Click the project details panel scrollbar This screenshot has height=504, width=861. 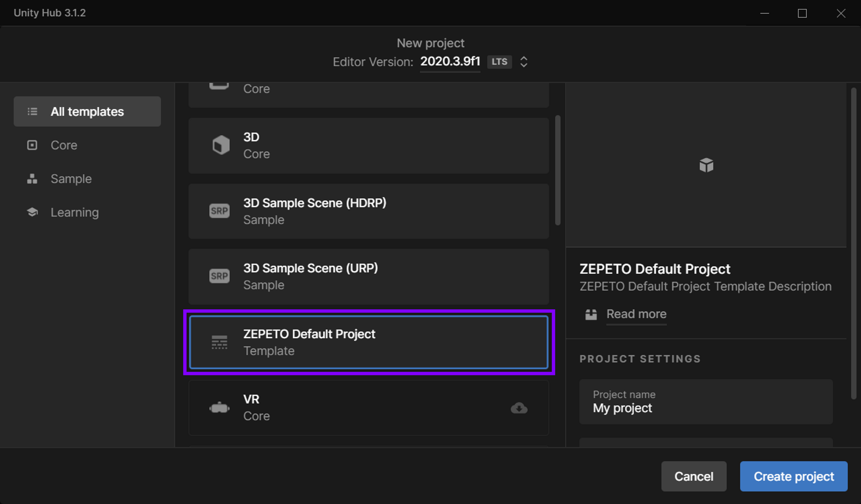pos(854,243)
